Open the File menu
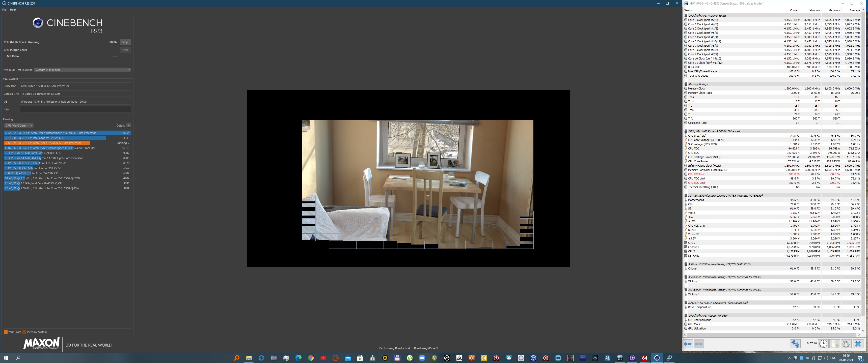Image resolution: width=868 pixels, height=363 pixels. point(4,10)
